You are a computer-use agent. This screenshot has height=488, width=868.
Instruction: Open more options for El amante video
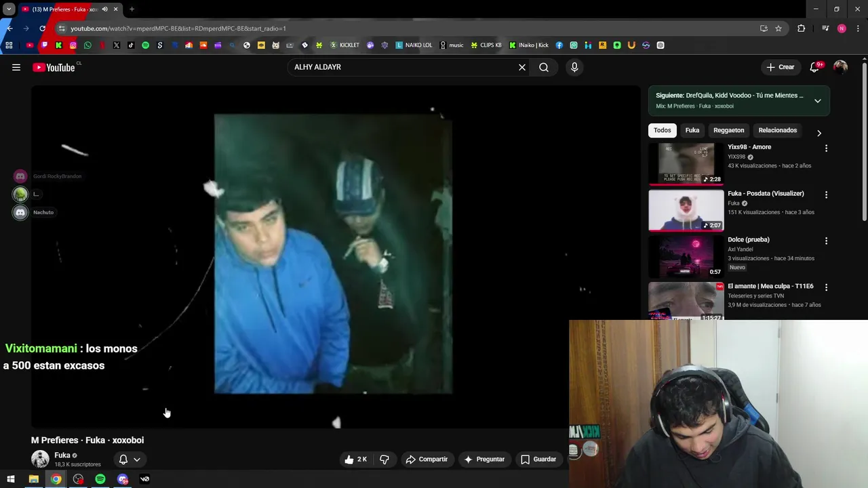point(826,287)
